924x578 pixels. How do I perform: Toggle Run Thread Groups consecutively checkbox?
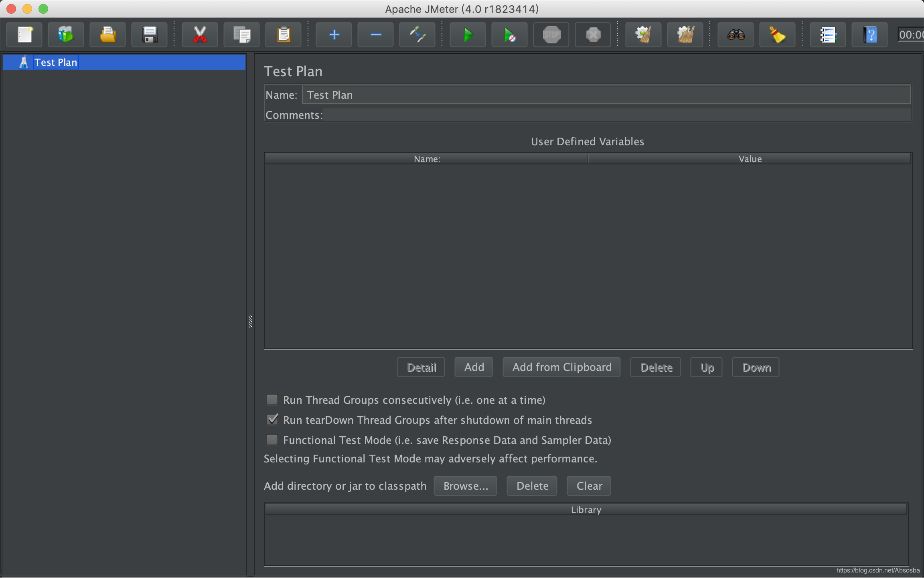pos(272,399)
